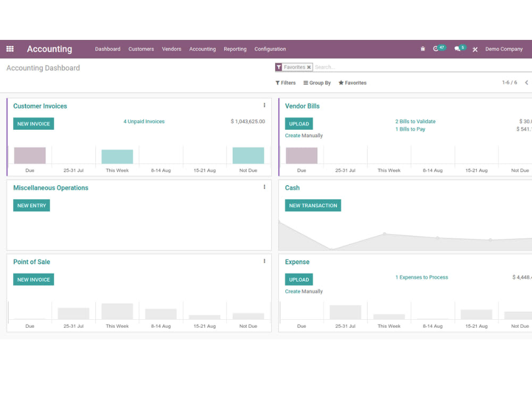The image size is (532, 399).
Task: Open 1 Expenses to Process link
Action: click(421, 277)
